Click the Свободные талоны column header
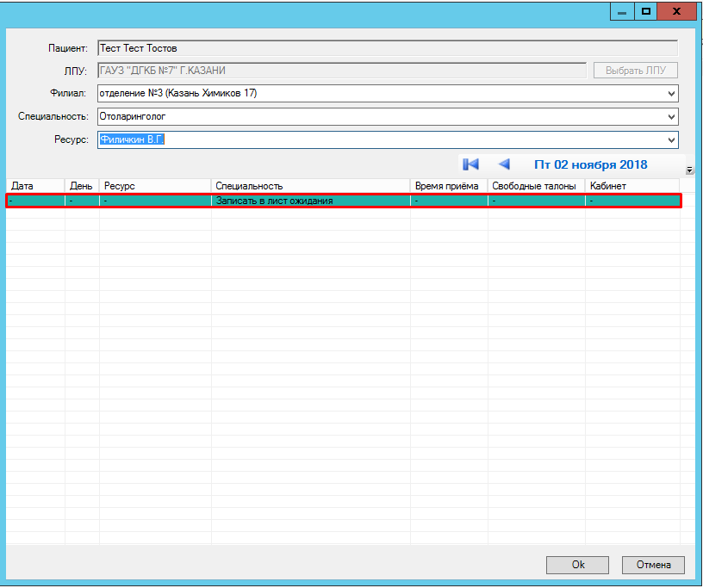The image size is (703, 588). [x=534, y=186]
